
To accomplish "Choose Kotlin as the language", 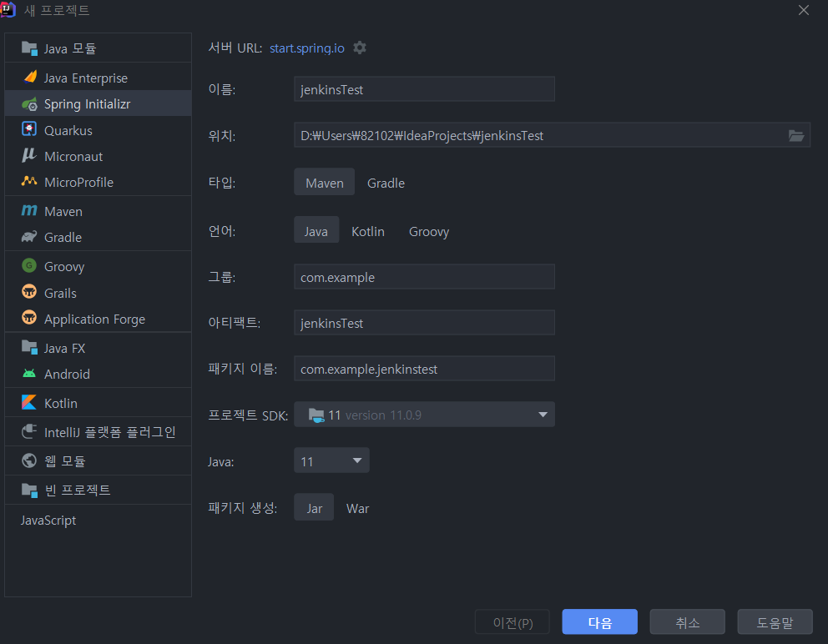I will [368, 231].
